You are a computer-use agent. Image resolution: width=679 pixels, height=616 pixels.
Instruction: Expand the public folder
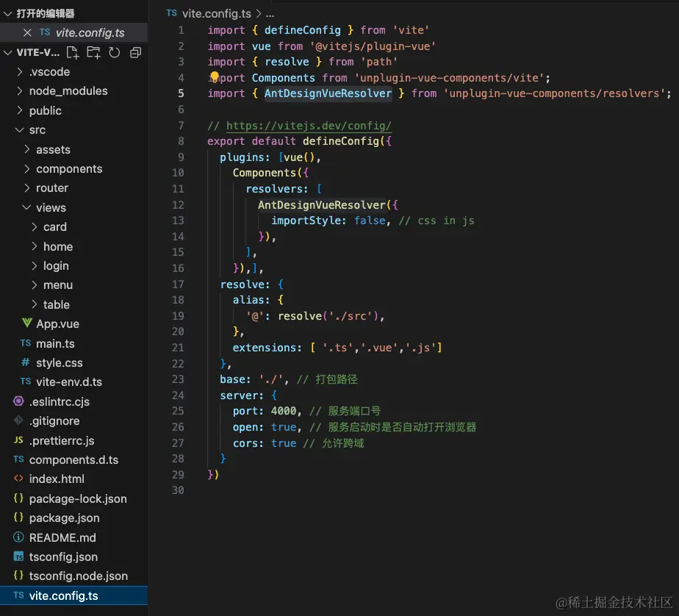tap(20, 110)
